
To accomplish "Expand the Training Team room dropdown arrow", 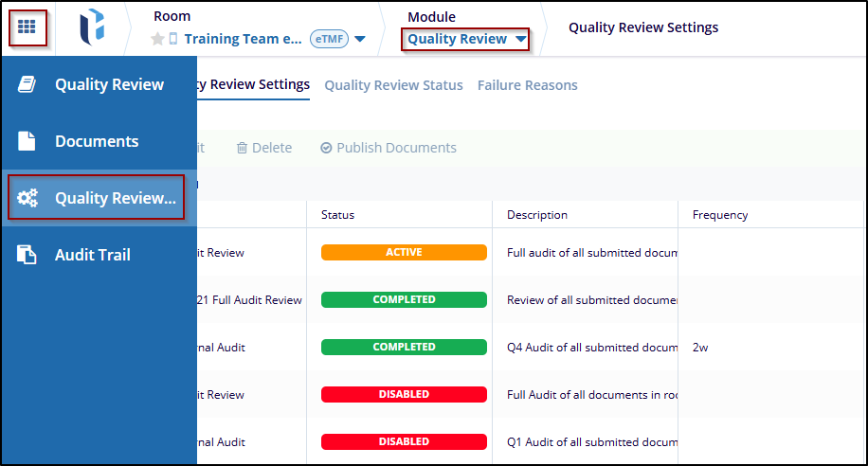I will coord(360,40).
